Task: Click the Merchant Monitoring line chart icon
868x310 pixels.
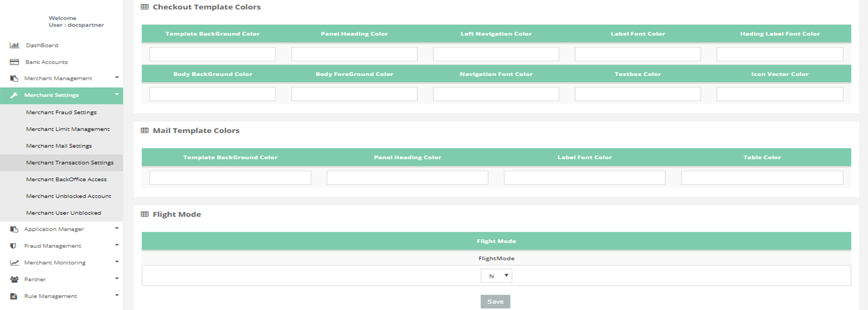Action: 15,263
